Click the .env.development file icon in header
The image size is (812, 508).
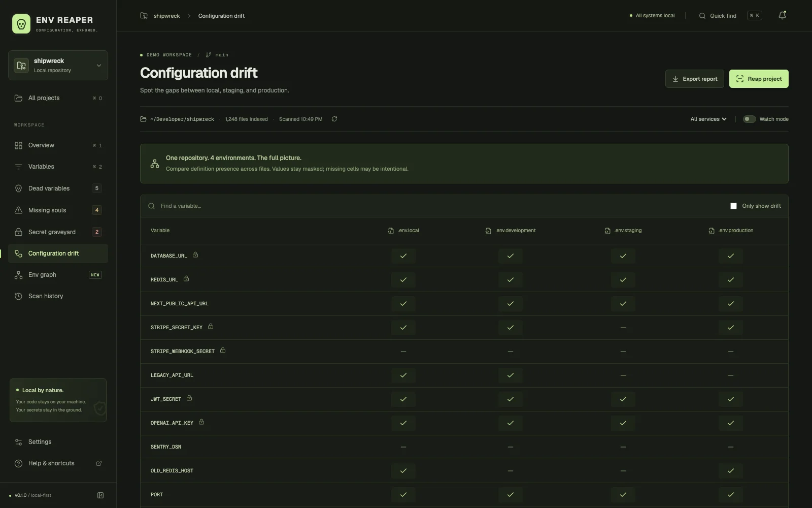[488, 231]
